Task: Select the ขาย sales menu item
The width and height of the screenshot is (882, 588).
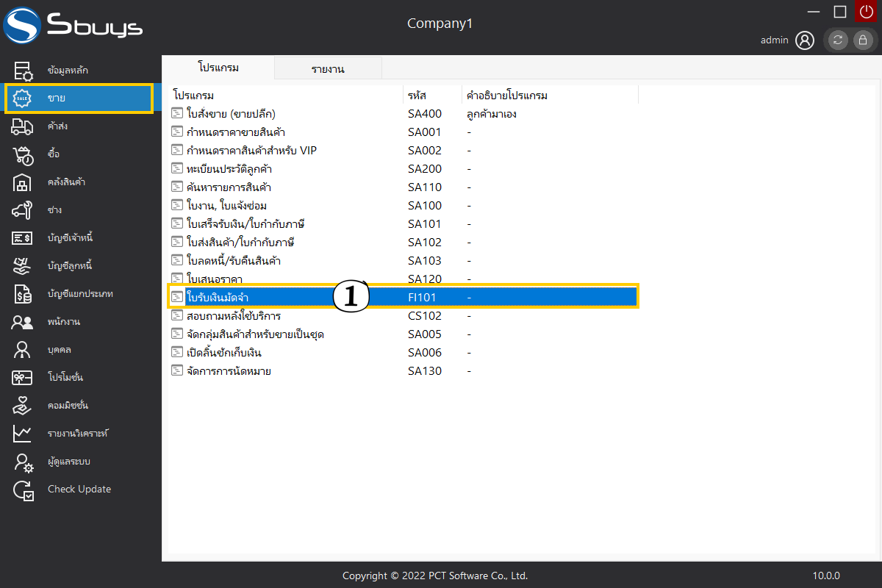Action: [79, 98]
